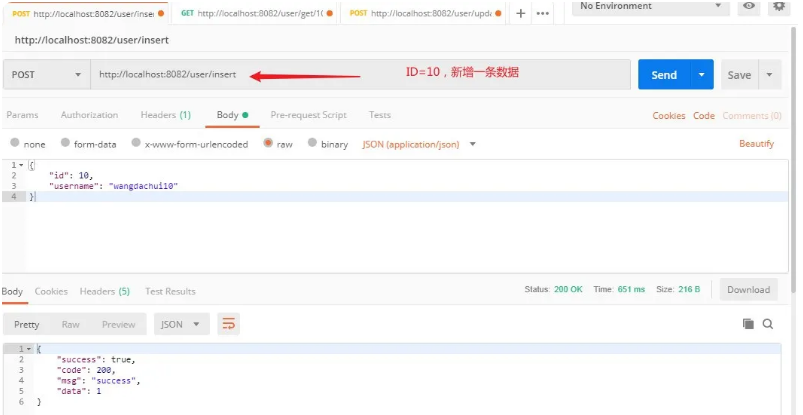Select x-www-form-urlencoded body type

(x=136, y=143)
